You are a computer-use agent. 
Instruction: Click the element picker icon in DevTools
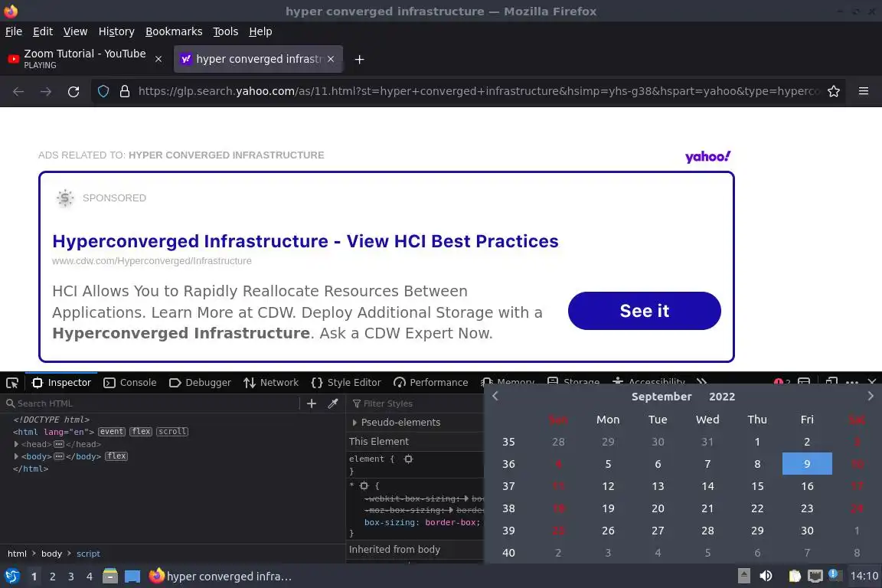tap(11, 383)
